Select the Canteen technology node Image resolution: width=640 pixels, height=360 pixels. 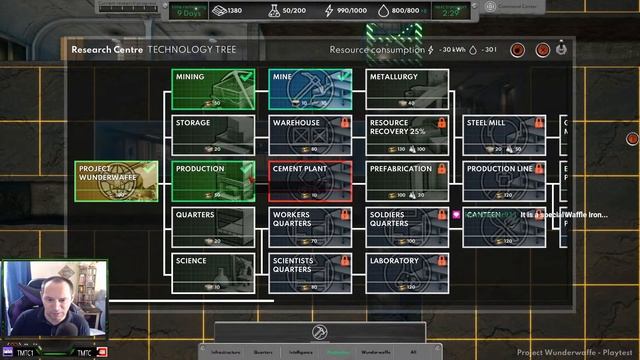(504, 227)
